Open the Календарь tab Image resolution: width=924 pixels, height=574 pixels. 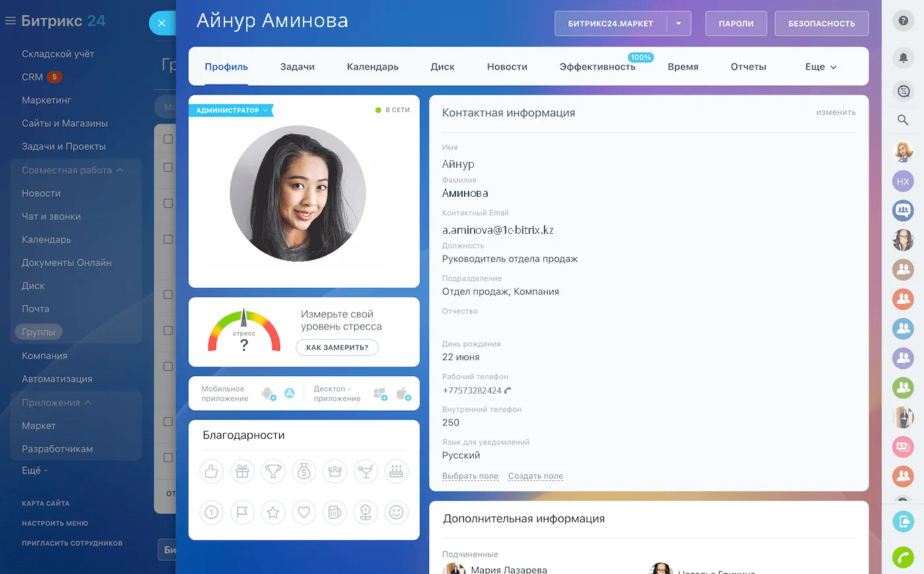[372, 67]
